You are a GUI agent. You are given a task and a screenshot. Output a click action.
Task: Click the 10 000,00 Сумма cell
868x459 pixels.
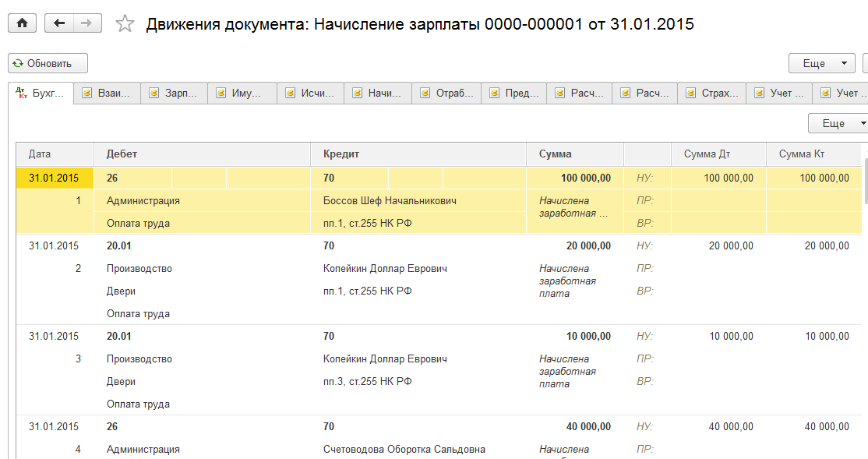[x=575, y=336]
